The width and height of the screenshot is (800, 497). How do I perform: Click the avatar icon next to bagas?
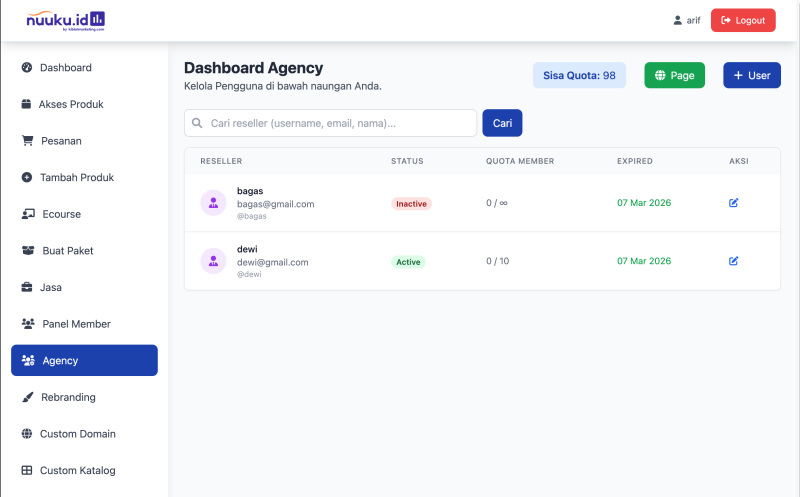click(213, 203)
